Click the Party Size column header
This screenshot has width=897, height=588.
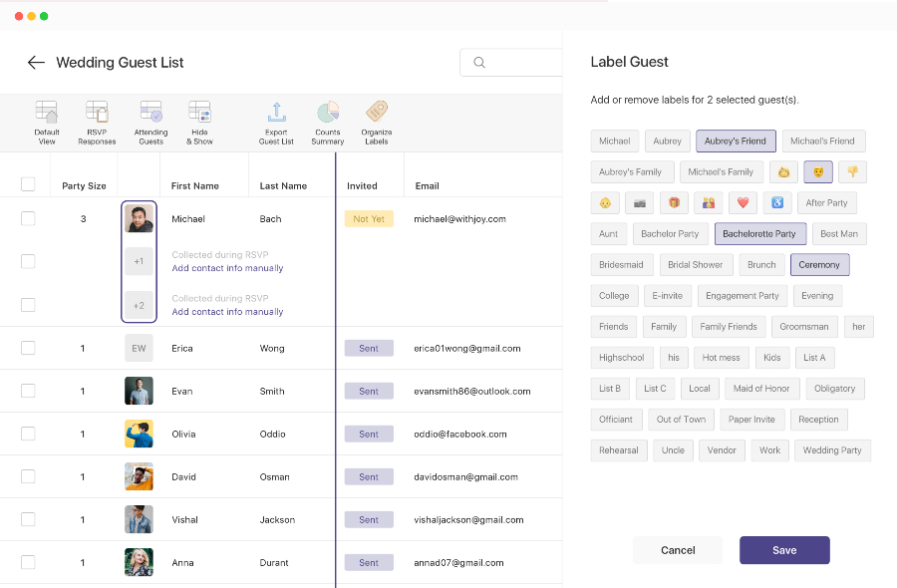(x=84, y=186)
